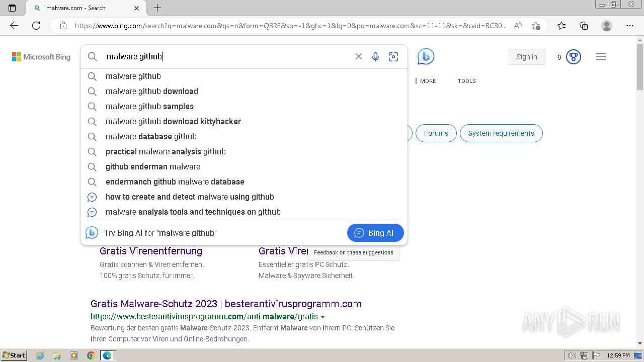Open the Gratis Virenentfernung ad link

pyautogui.click(x=151, y=251)
